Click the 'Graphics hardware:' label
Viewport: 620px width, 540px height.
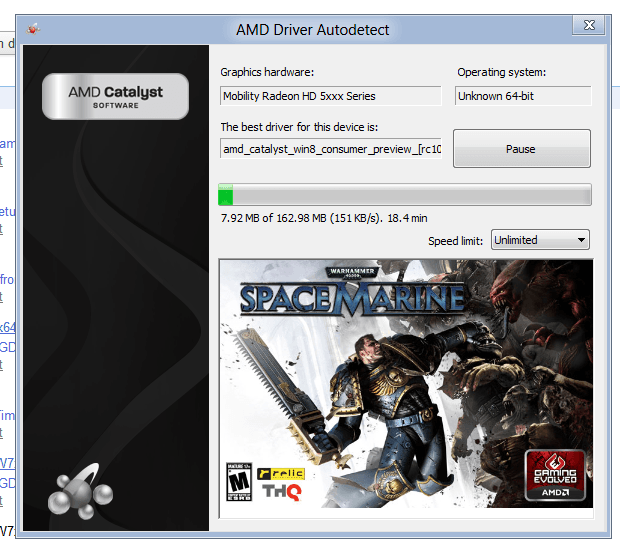click(267, 72)
